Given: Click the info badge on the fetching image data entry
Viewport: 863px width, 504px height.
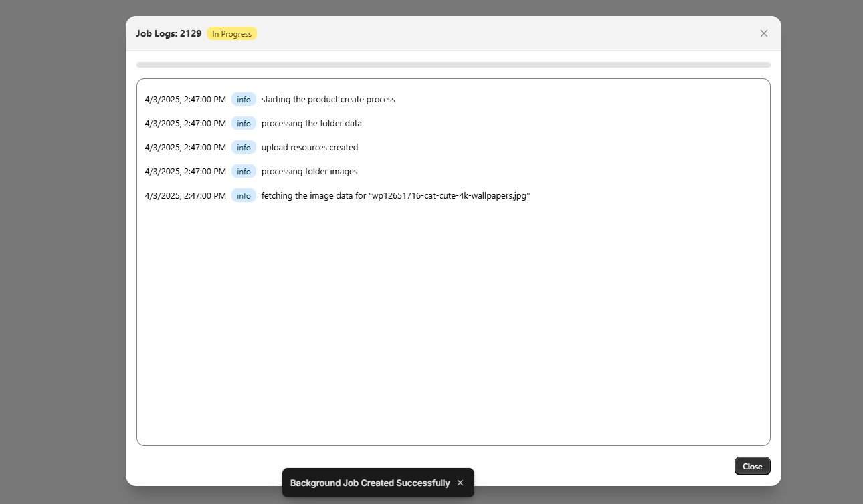Looking at the screenshot, I should pyautogui.click(x=244, y=195).
